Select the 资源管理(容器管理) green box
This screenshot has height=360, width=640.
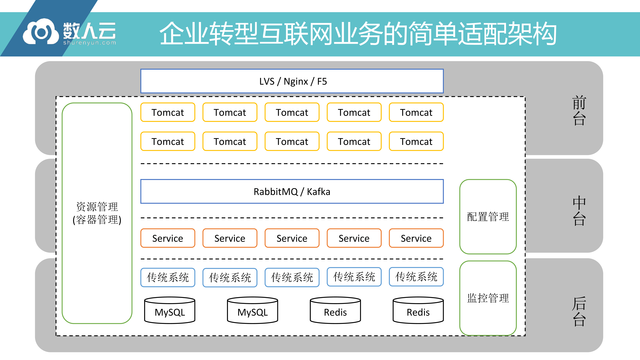[97, 213]
